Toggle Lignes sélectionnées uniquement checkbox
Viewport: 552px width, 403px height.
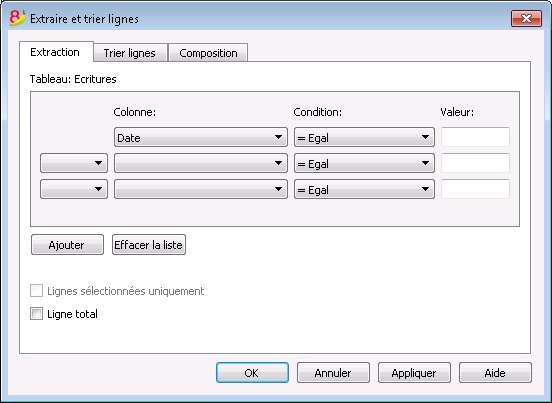(x=37, y=291)
